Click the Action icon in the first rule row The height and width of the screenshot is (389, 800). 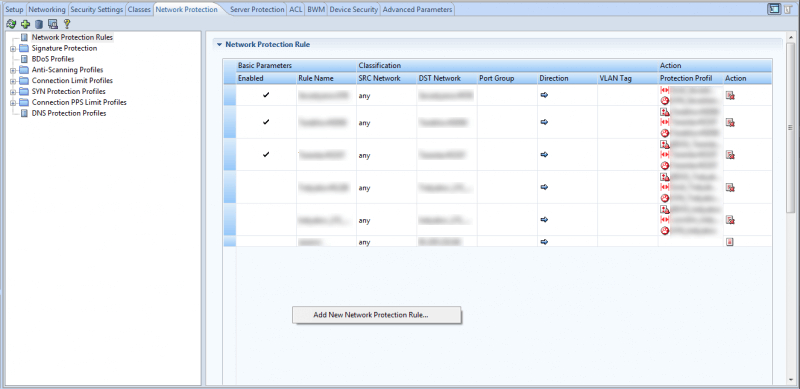coord(730,95)
